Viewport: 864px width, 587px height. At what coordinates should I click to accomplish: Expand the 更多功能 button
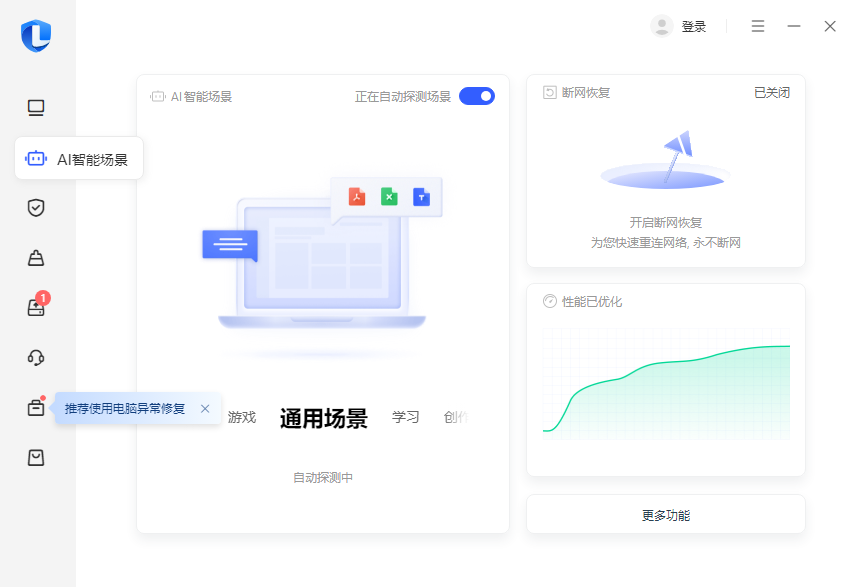[665, 516]
